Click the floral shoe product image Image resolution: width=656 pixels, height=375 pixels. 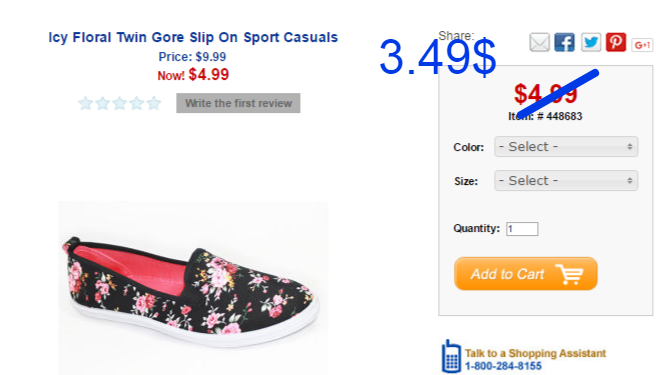tap(193, 288)
